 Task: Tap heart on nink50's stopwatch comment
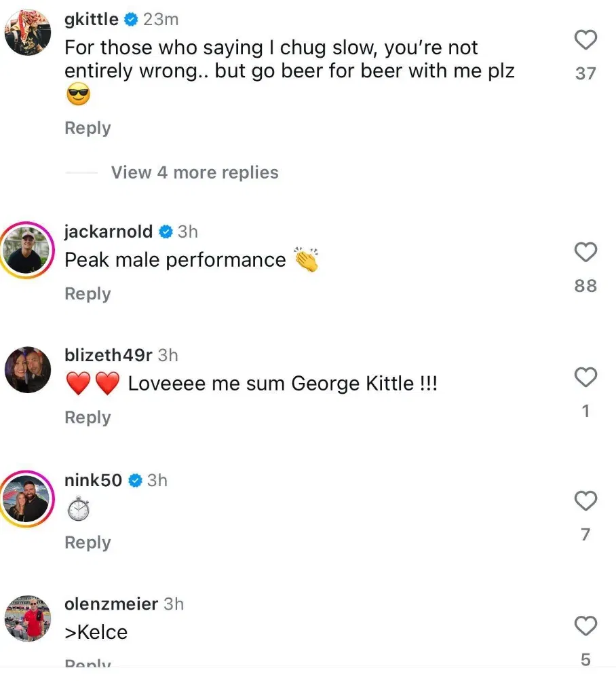pyautogui.click(x=585, y=502)
